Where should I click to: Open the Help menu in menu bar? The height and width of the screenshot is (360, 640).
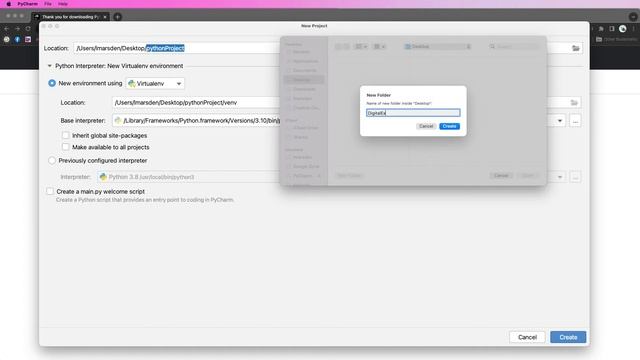click(63, 4)
